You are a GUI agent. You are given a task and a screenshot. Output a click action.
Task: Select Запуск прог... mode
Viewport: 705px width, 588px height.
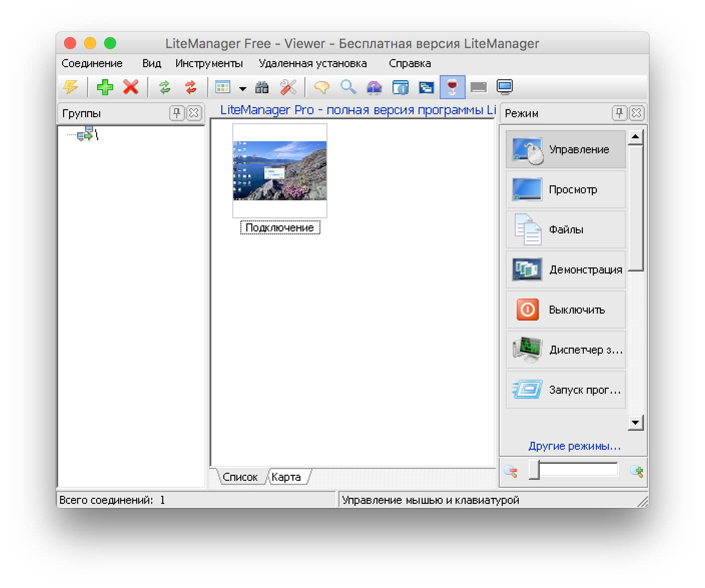[566, 390]
